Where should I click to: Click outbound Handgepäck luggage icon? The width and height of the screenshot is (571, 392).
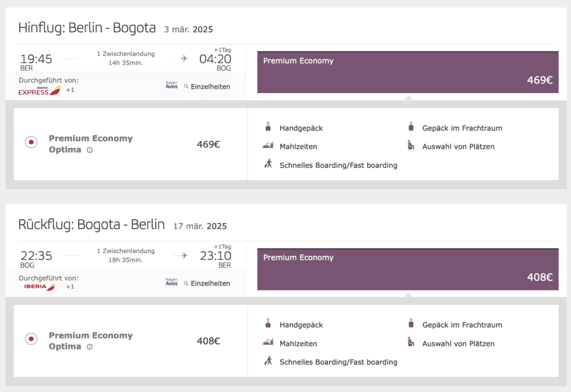click(x=268, y=127)
